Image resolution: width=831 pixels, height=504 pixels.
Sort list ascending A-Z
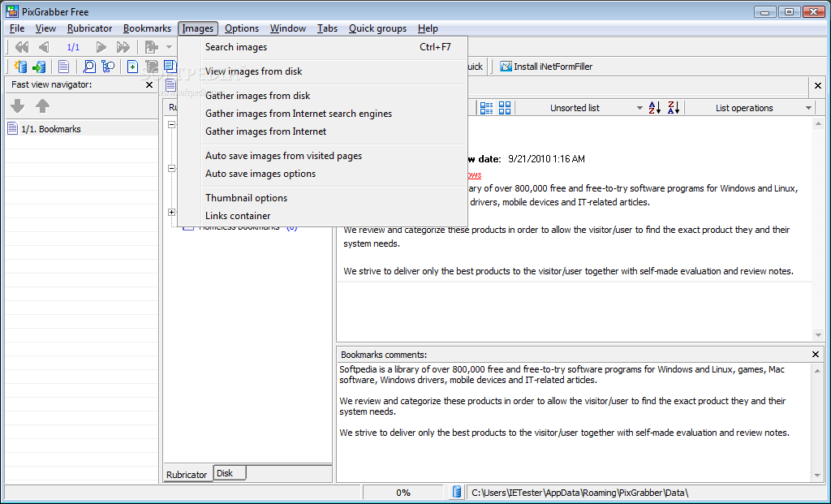[x=655, y=108]
